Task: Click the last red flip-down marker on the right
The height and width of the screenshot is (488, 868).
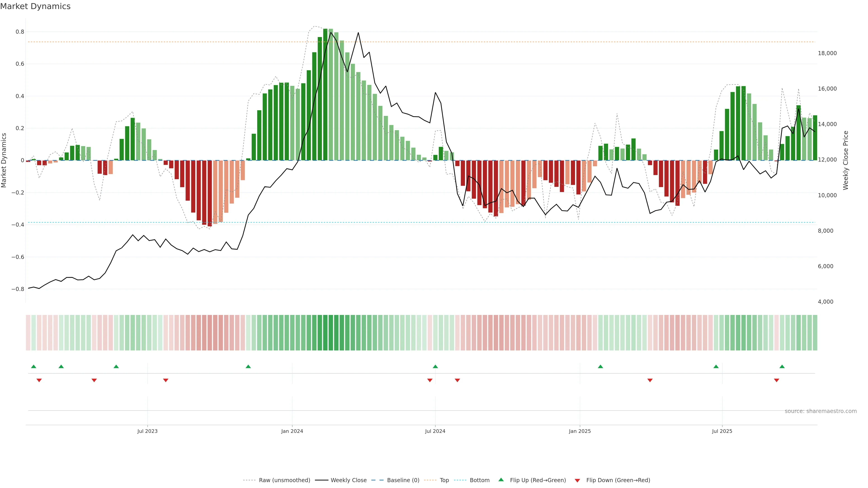Action: [x=776, y=380]
